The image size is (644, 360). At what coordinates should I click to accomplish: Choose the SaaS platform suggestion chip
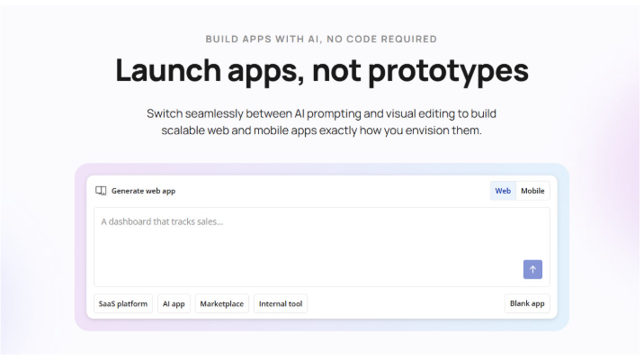click(123, 304)
